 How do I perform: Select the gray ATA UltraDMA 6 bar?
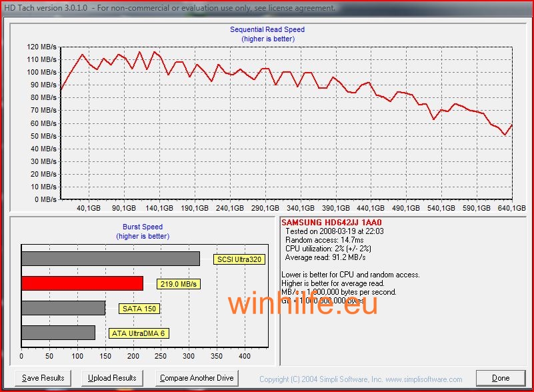point(58,333)
